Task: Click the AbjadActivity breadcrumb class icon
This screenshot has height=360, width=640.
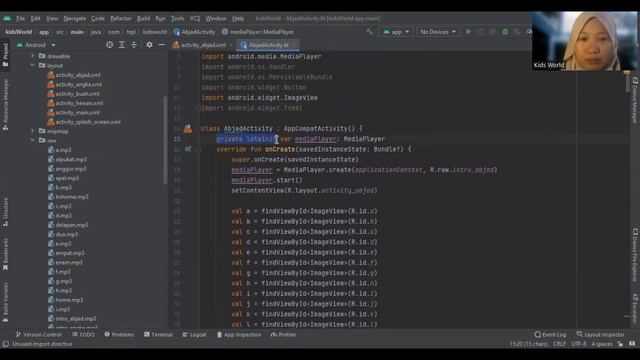Action: point(177,32)
